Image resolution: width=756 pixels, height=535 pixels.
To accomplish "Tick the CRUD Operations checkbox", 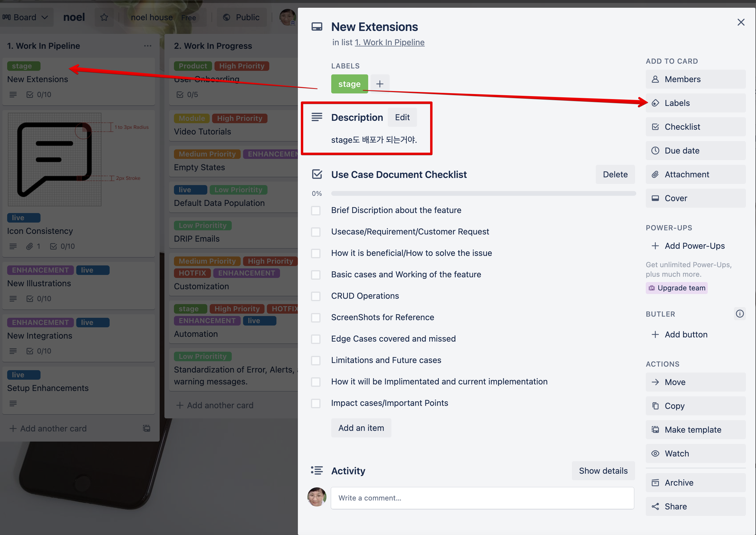I will point(316,296).
